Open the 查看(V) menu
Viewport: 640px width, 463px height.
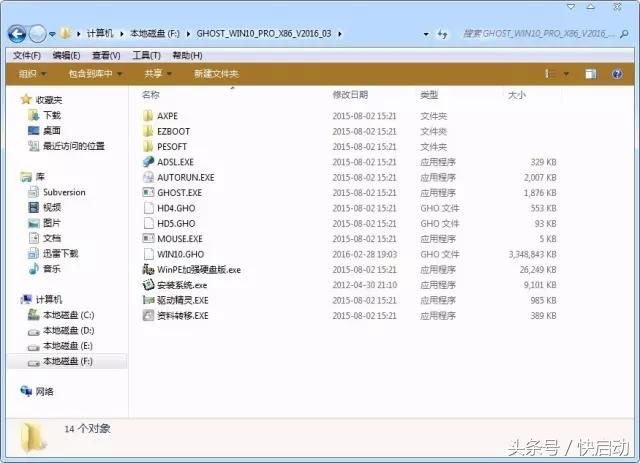[x=106, y=55]
